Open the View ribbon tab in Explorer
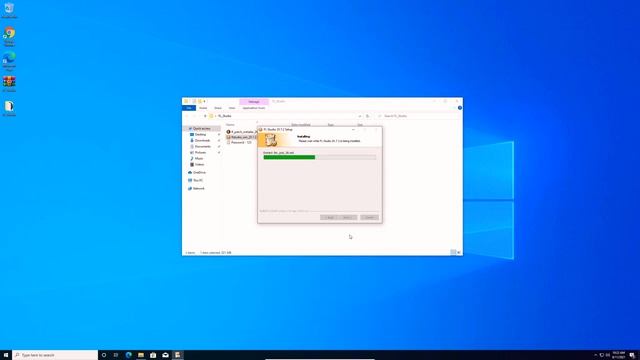 click(x=232, y=108)
